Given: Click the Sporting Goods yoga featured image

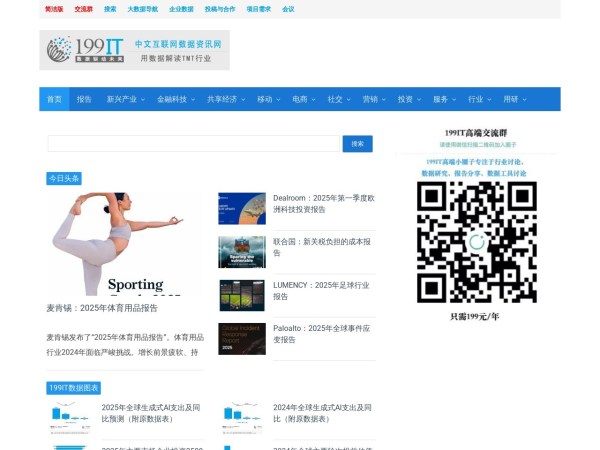Looking at the screenshot, I should point(120,243).
